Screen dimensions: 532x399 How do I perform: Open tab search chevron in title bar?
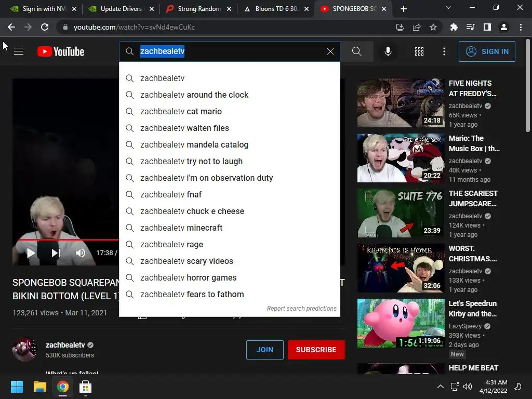click(448, 7)
